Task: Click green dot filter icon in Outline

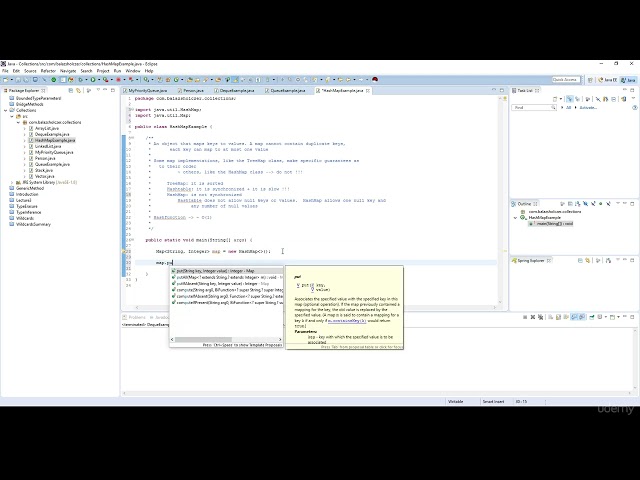Action: tap(600, 204)
